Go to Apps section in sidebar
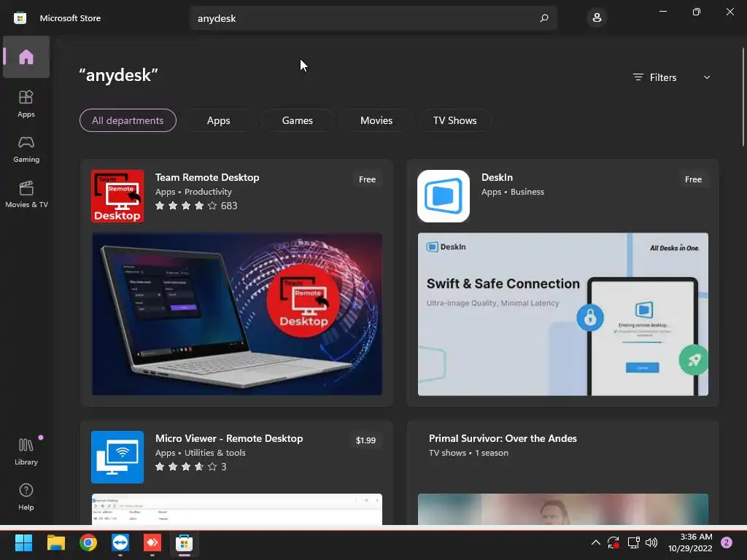 (26, 104)
